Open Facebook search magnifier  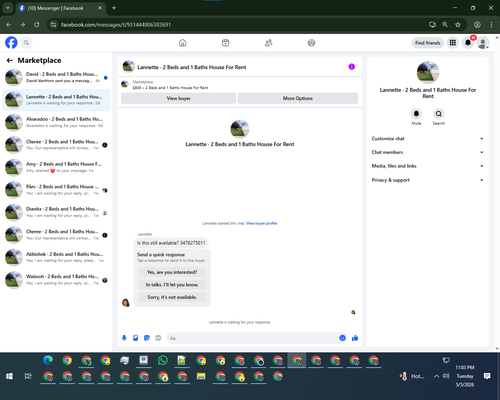[26, 43]
